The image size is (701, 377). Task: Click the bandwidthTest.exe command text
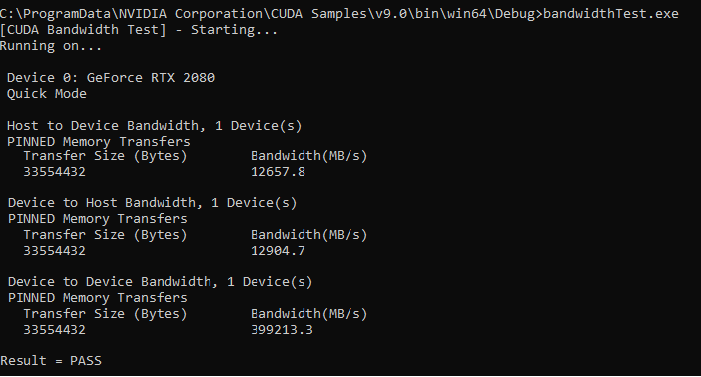tap(611, 14)
